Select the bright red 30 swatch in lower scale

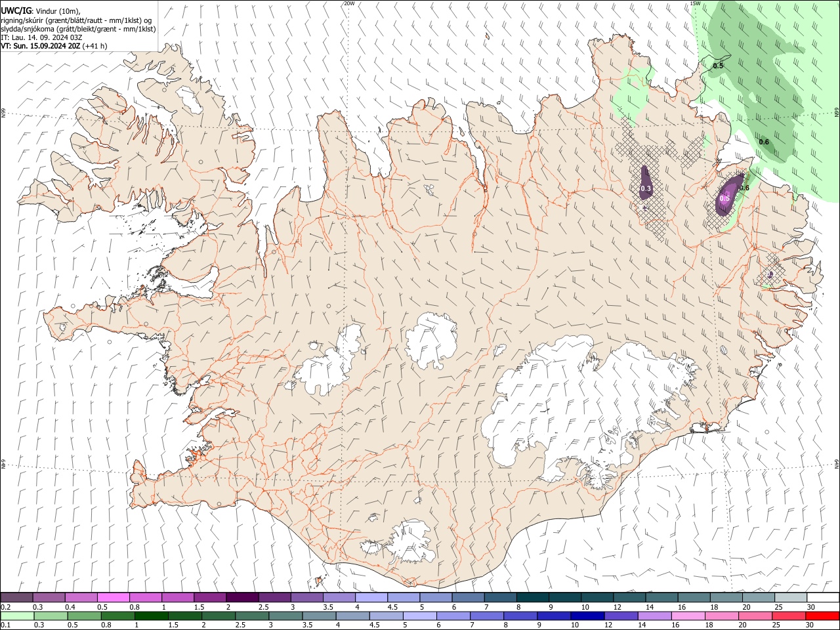[822, 616]
